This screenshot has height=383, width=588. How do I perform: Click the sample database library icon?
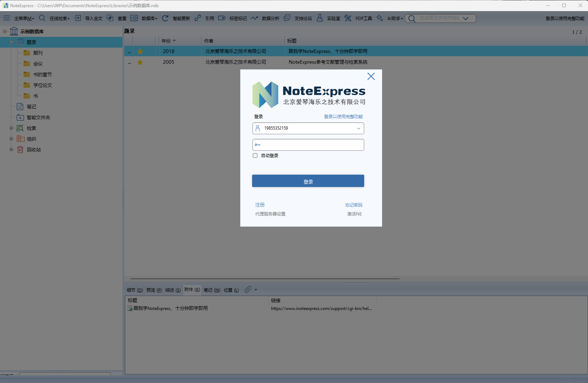click(x=14, y=31)
